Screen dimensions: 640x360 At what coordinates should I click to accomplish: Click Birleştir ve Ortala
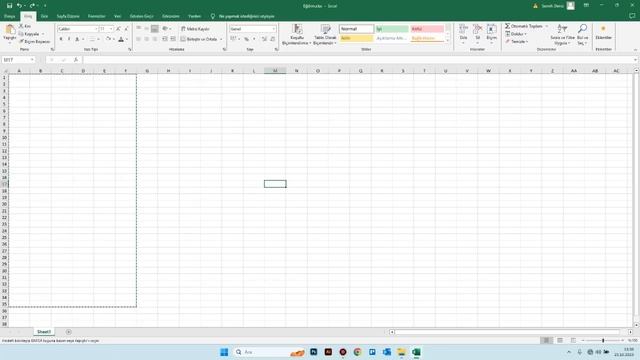[x=199, y=39]
